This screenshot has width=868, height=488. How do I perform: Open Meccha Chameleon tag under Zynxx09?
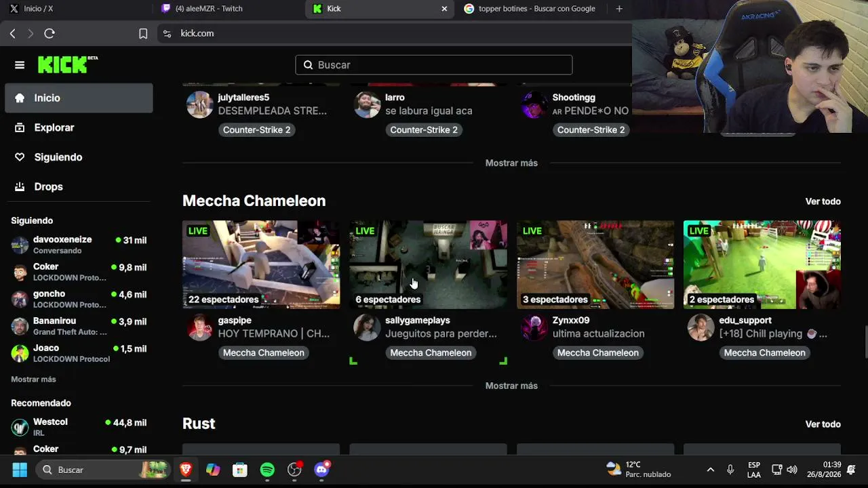click(597, 353)
